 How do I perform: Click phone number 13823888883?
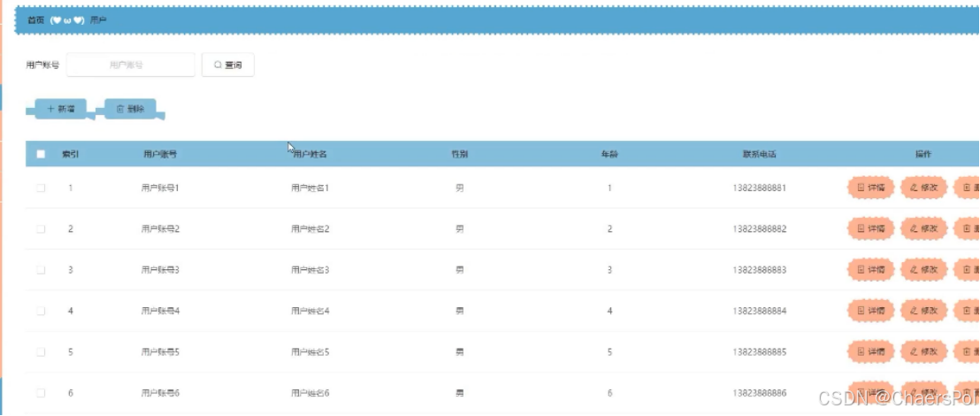tap(760, 270)
